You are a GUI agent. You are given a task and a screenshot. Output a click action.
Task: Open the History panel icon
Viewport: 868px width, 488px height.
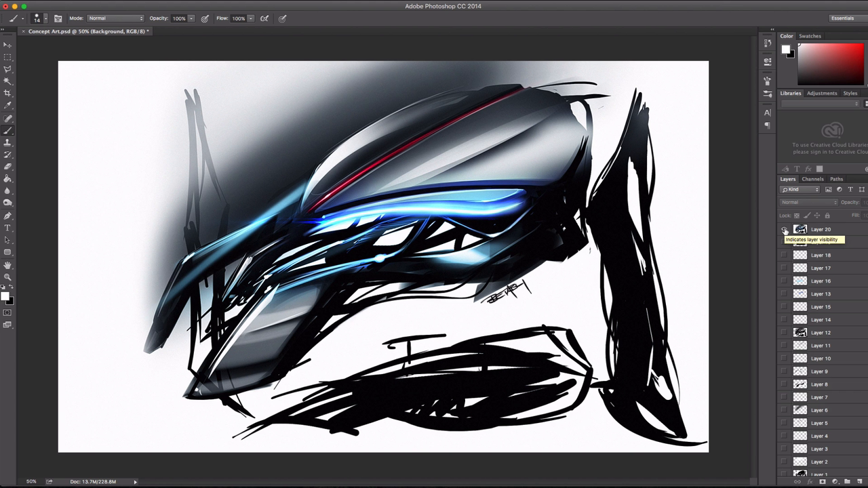click(767, 45)
